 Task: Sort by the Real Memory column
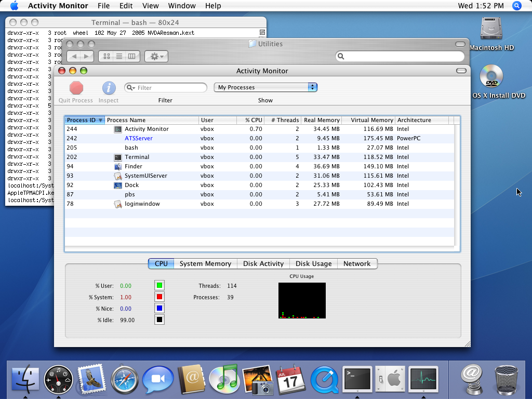click(321, 120)
